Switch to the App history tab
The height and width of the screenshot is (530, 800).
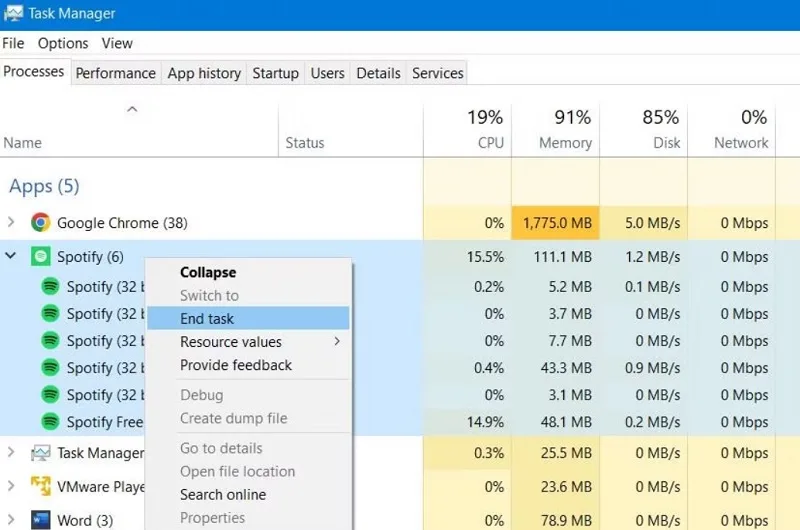[204, 73]
